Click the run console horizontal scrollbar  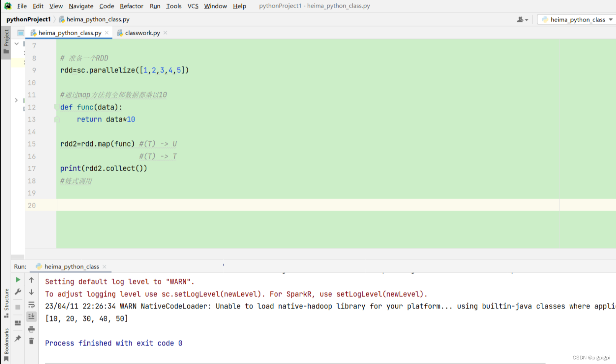pos(295,363)
